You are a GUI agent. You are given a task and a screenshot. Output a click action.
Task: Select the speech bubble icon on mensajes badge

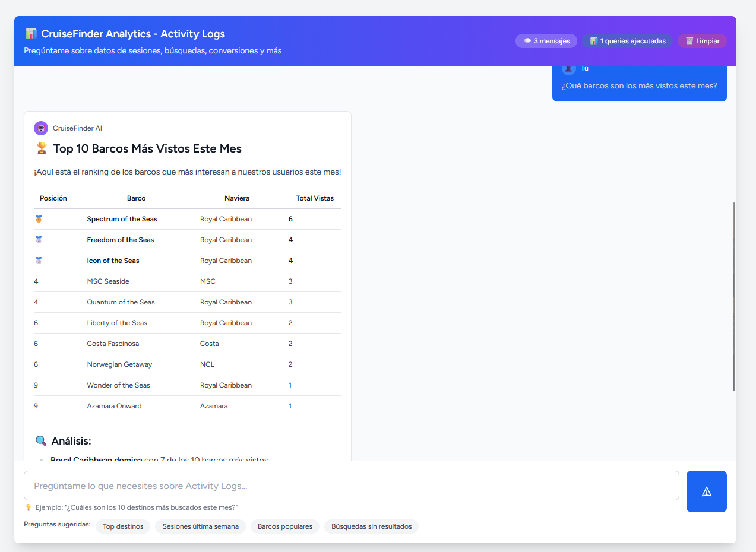(x=527, y=40)
